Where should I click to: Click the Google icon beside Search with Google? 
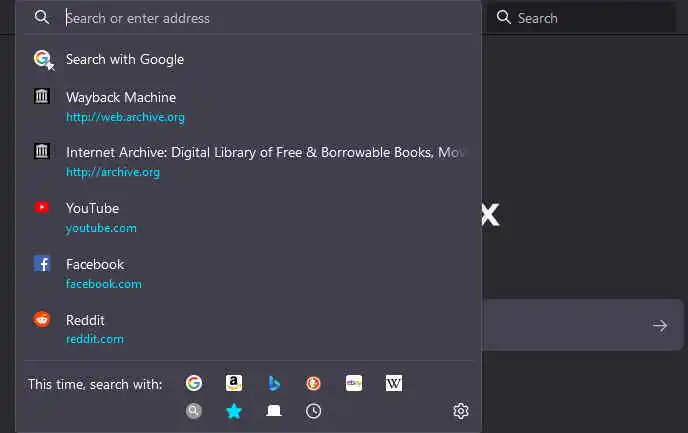click(x=43, y=59)
